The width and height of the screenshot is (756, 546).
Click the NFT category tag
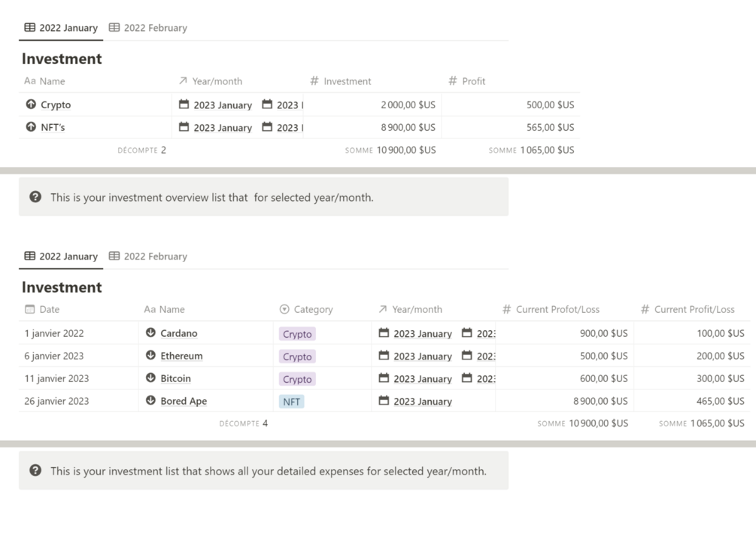[291, 401]
